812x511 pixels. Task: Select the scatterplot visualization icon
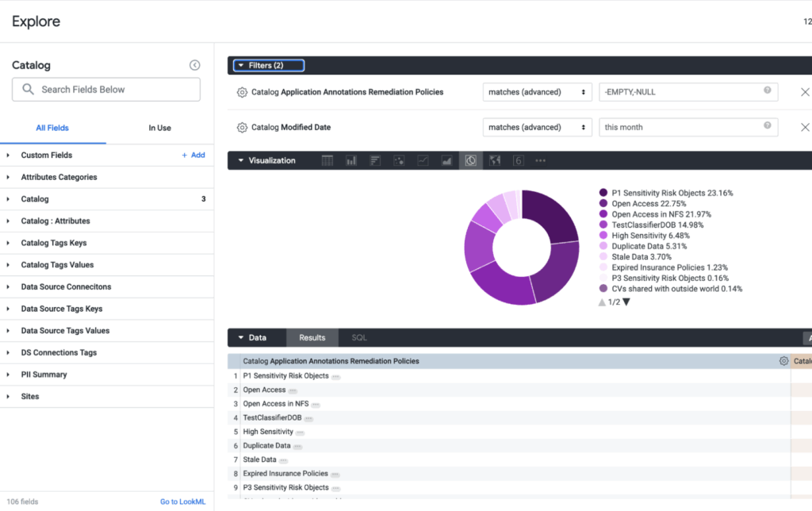tap(399, 160)
